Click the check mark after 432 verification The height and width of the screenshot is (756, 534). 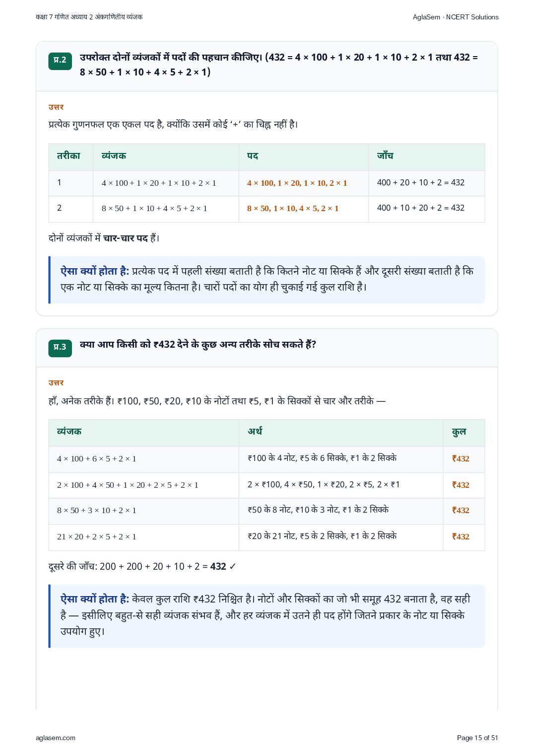(x=233, y=567)
